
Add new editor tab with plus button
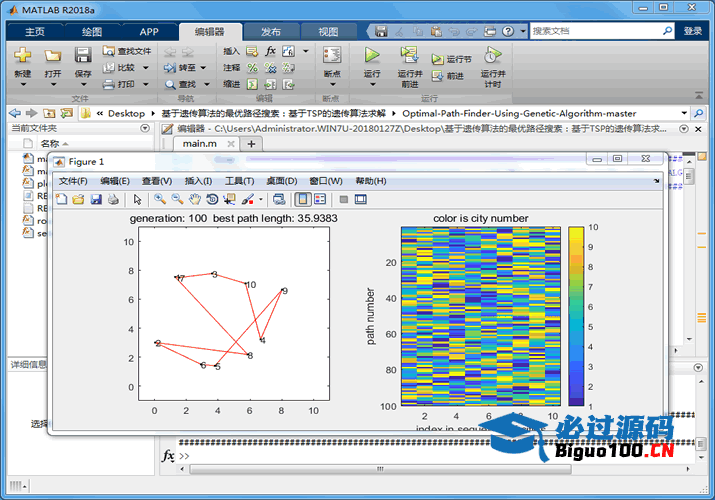(251, 144)
